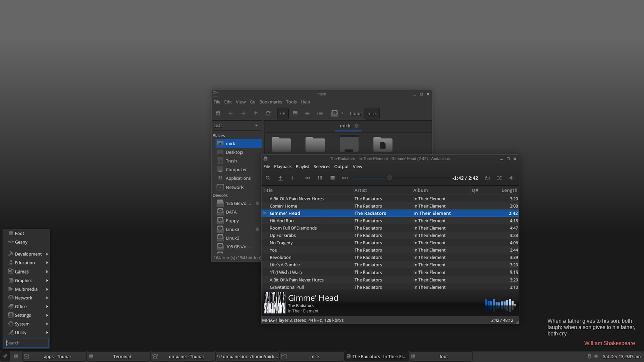Click the Q# column header in the playlist
This screenshot has height=362, width=644.
click(x=475, y=190)
